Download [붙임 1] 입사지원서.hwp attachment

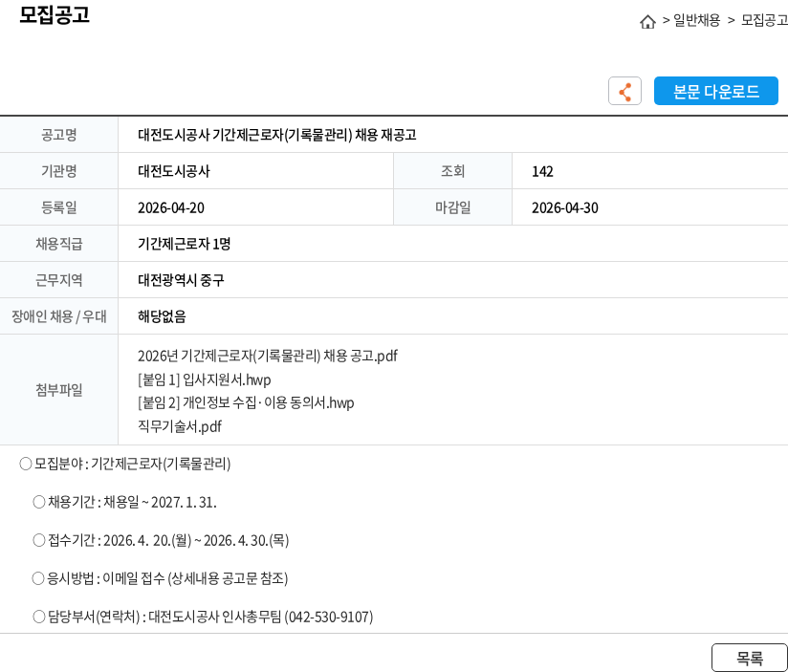pyautogui.click(x=204, y=379)
